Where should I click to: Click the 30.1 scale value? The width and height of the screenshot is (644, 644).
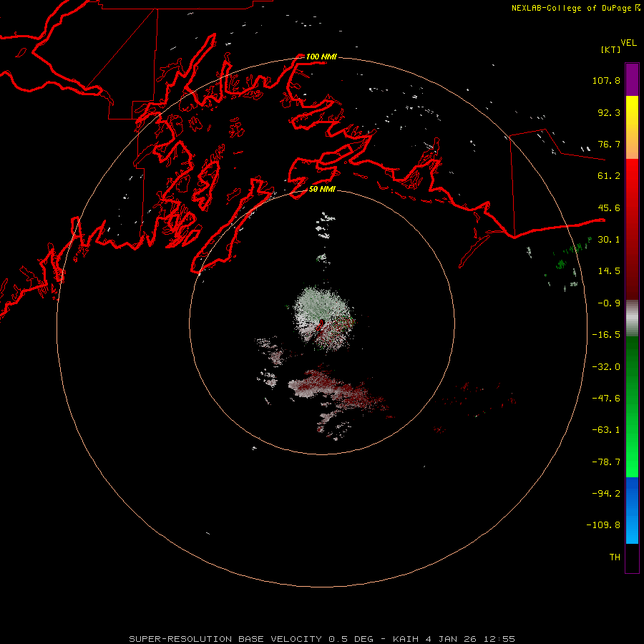tap(609, 240)
